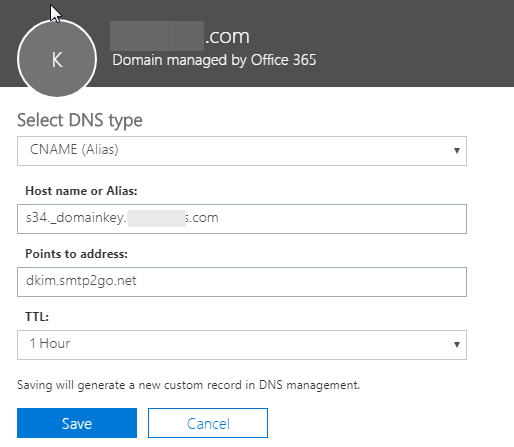Click the K domain avatar circle
514x447 pixels.
tap(57, 59)
